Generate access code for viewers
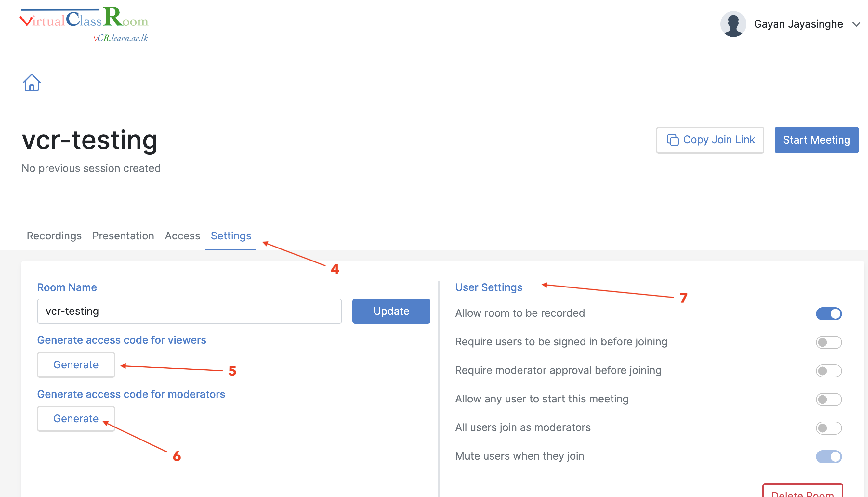Image resolution: width=868 pixels, height=497 pixels. click(76, 364)
